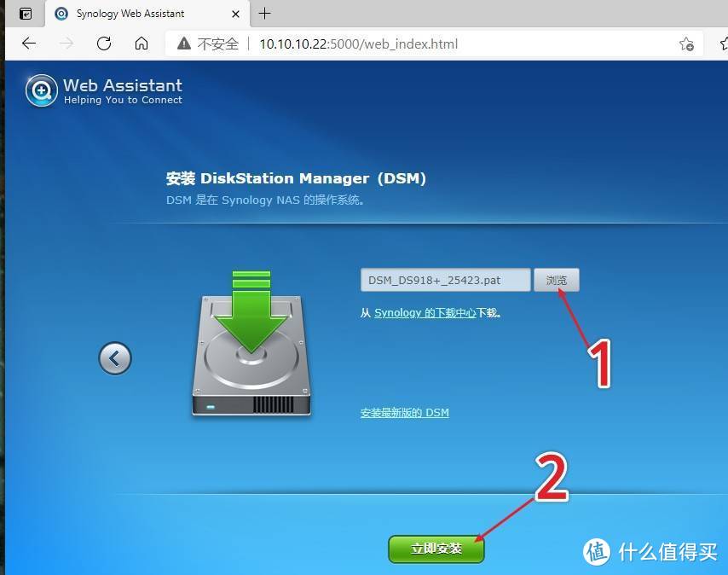
Task: Reload the page with Refresh icon
Action: coord(104,44)
